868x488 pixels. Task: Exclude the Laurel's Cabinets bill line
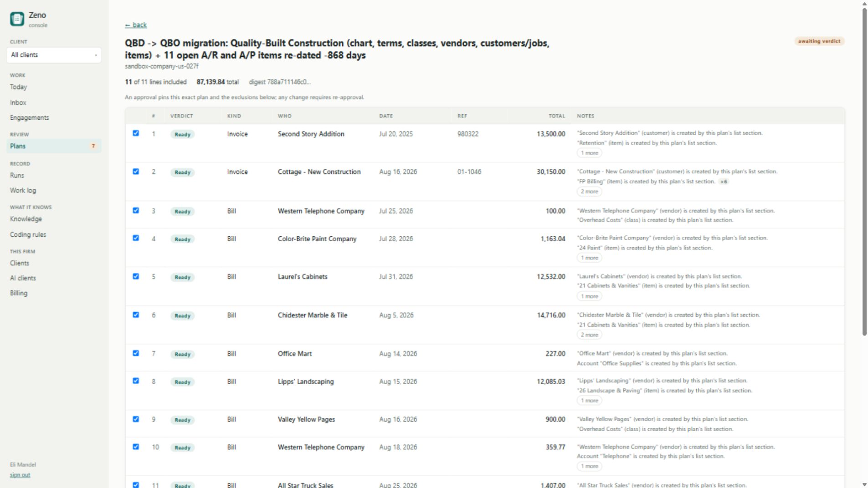tap(136, 276)
